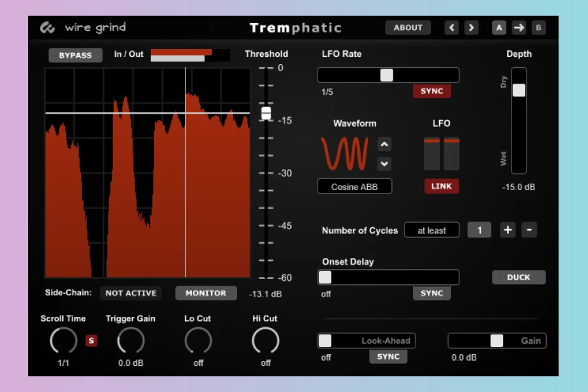Image resolution: width=588 pixels, height=392 pixels.
Task: Toggle the MONITOR button
Action: [206, 293]
